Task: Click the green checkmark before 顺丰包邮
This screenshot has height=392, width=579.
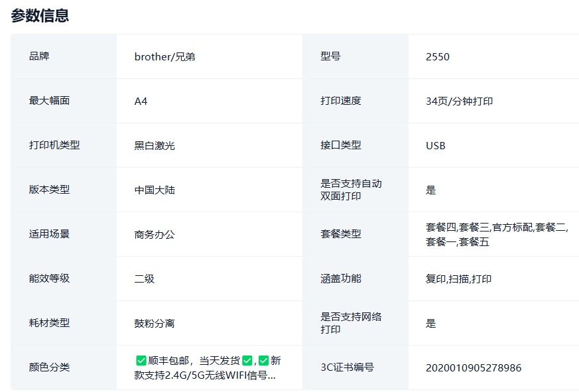Action: tap(141, 361)
